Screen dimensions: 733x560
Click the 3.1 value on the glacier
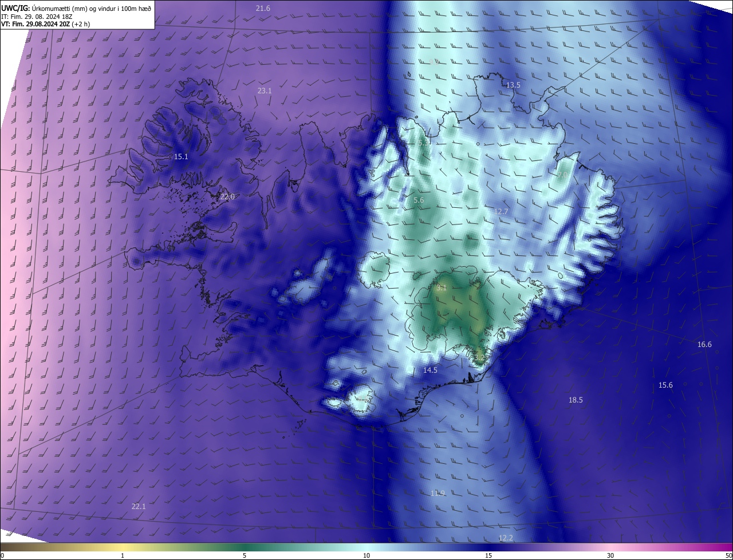click(441, 288)
